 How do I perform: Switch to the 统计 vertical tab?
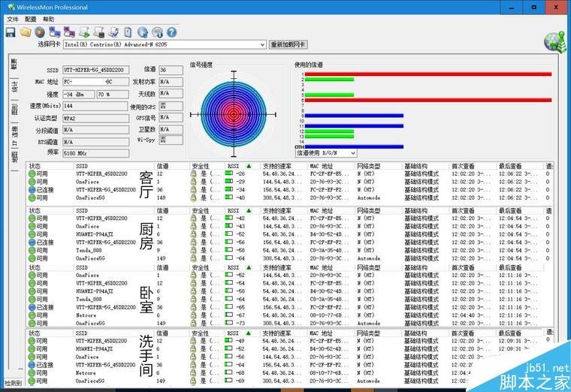[14, 87]
